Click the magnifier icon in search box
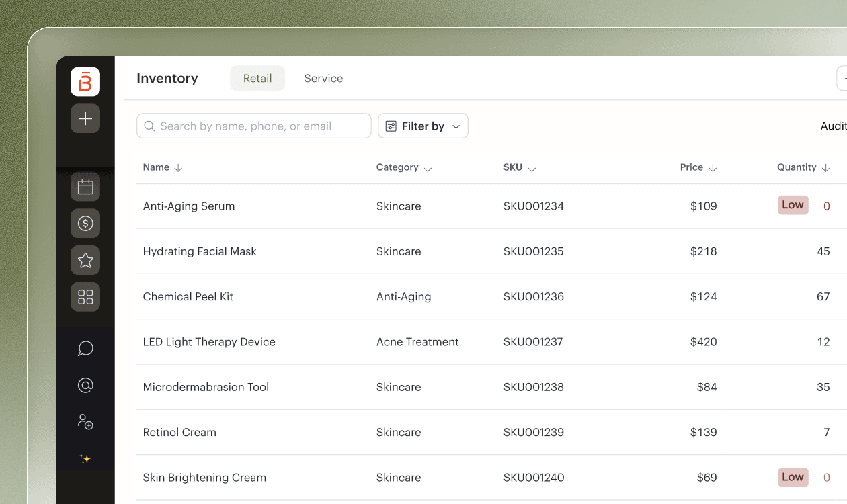847x504 pixels. [150, 126]
